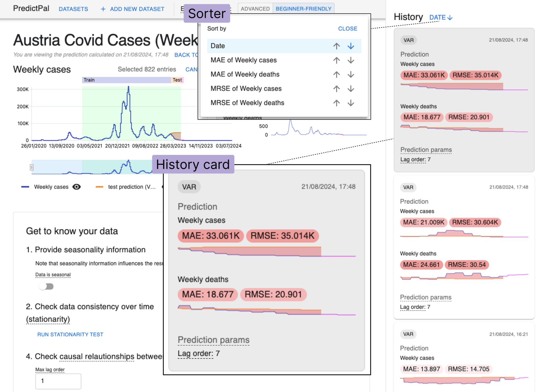Click Add New Dataset in navbar
Viewport: 539px width, 392px height.
coord(132,9)
